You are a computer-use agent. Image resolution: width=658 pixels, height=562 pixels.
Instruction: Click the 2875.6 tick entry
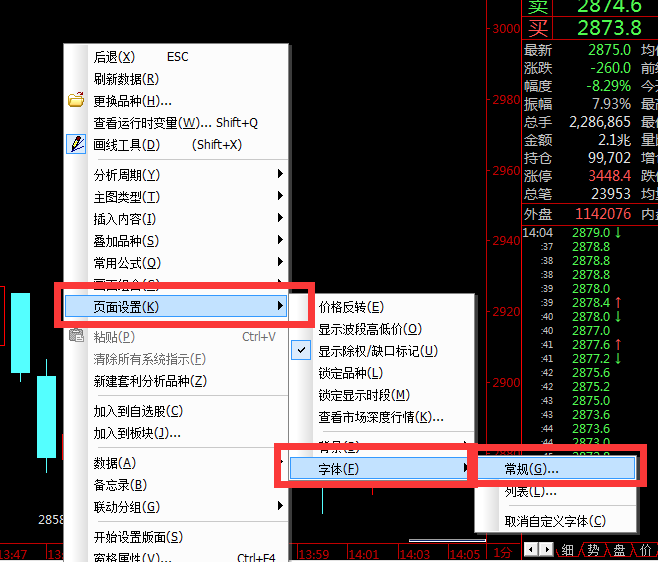591,372
